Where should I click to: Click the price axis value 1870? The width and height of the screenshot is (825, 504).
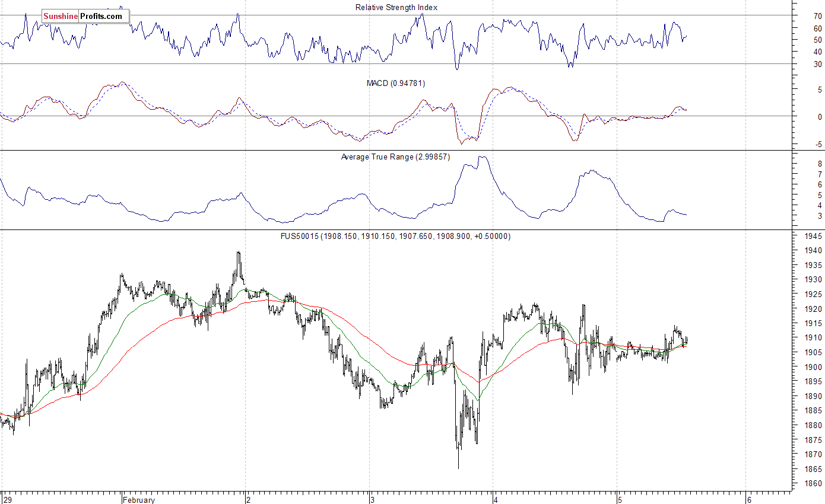814,455
